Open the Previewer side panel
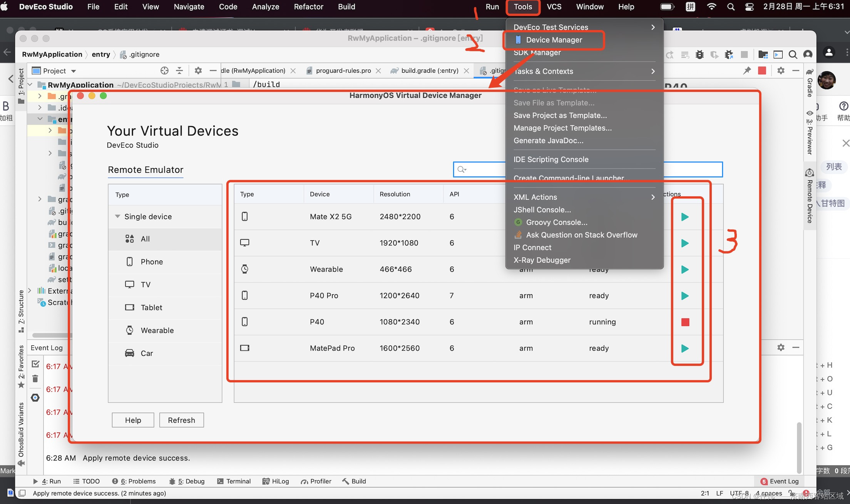Viewport: 850px width, 504px height. click(x=810, y=133)
